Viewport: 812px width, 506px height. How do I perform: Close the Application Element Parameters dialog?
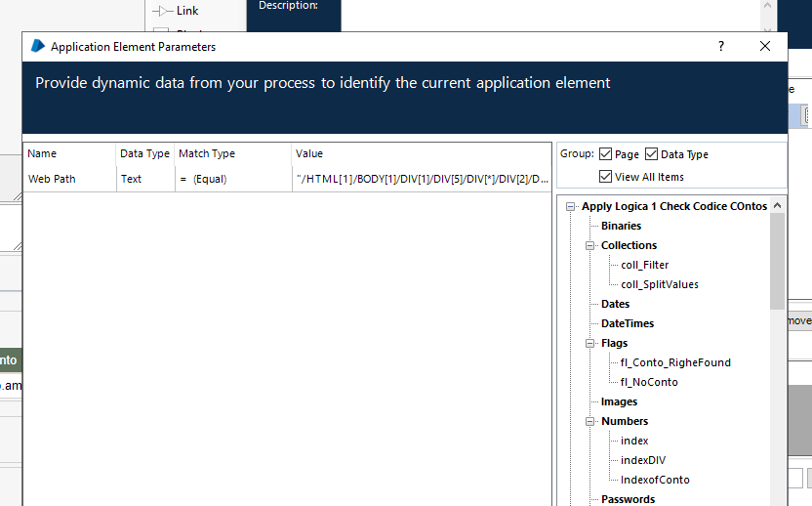click(x=765, y=46)
